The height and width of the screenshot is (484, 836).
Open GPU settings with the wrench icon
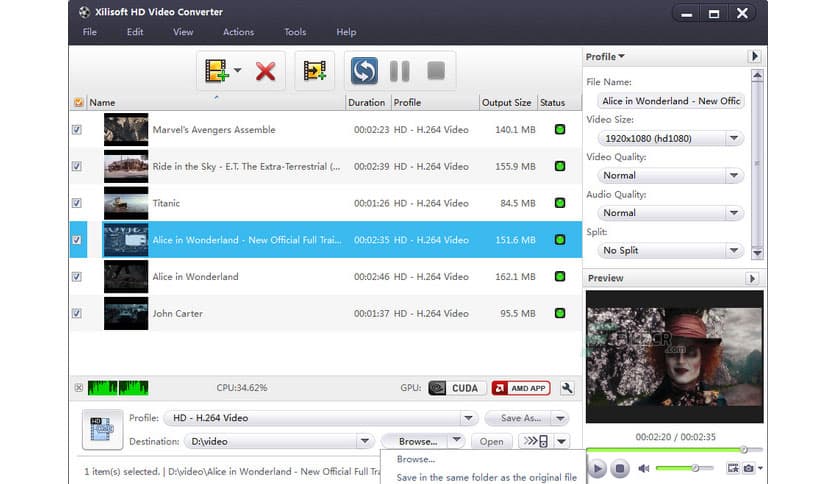[x=567, y=388]
